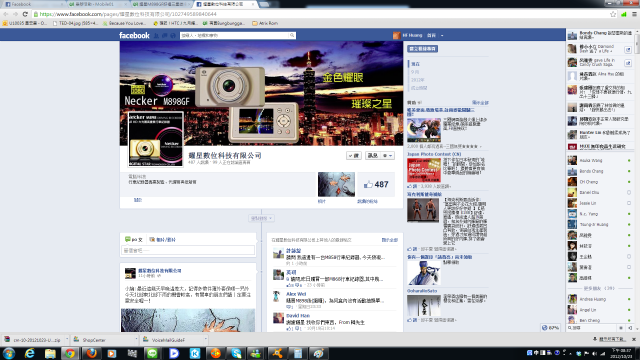Click the thumbs-up 487 likes box
The width and height of the screenshot is (640, 360).
(x=376, y=184)
